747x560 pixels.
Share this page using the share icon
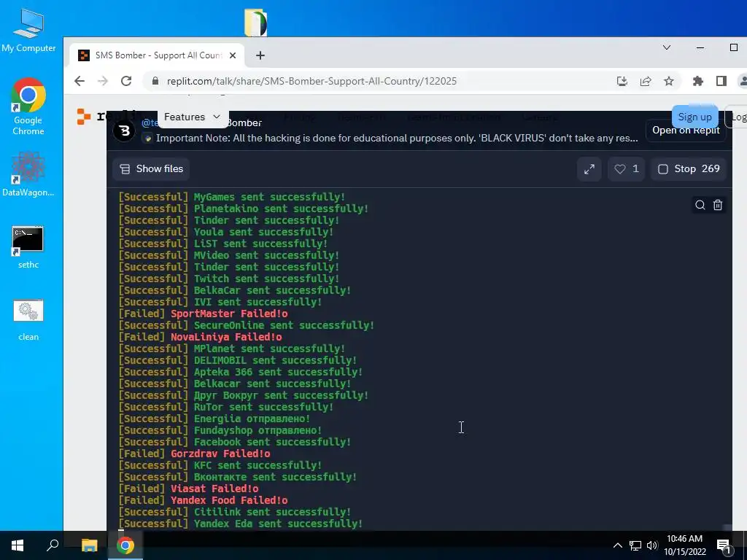(646, 81)
